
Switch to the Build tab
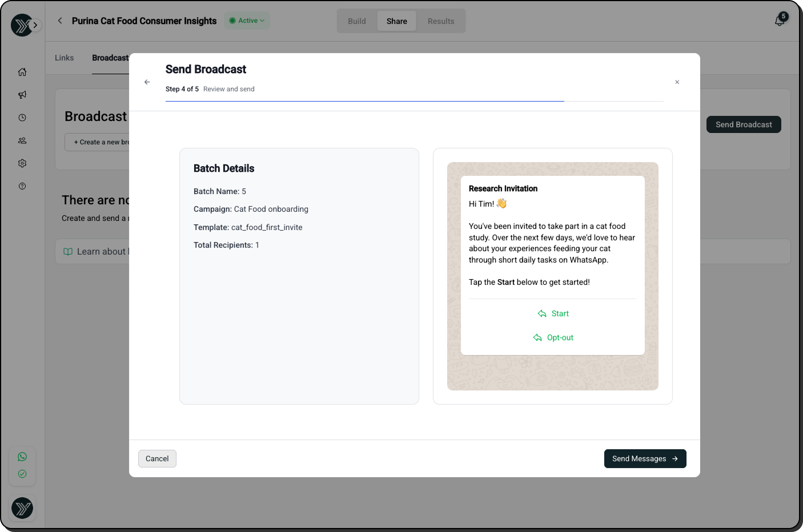pos(357,21)
